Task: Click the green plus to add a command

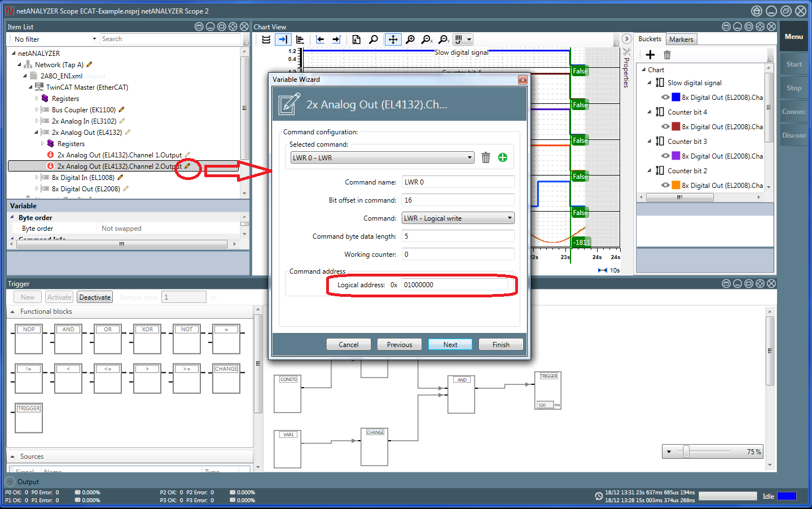Action: [x=502, y=157]
